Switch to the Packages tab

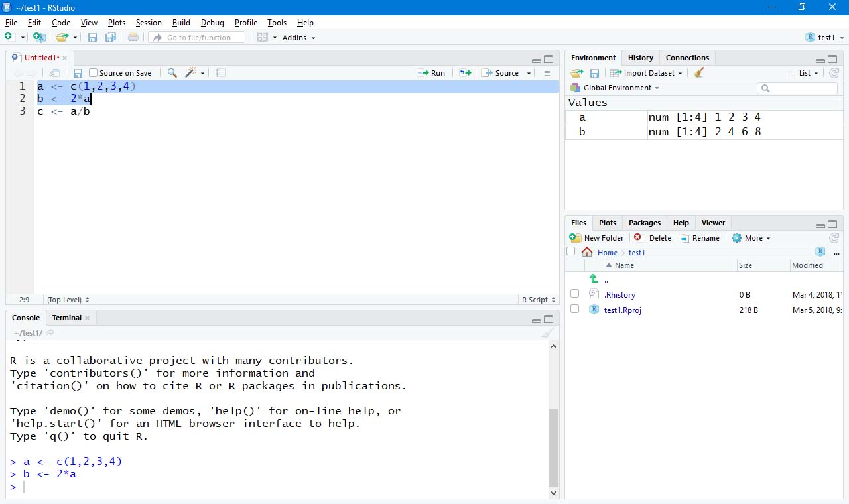[644, 223]
